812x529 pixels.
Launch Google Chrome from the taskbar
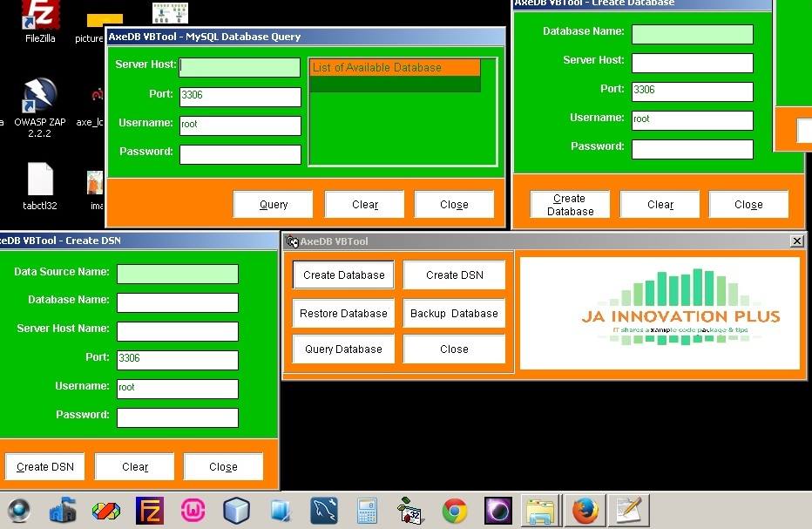coord(454,511)
